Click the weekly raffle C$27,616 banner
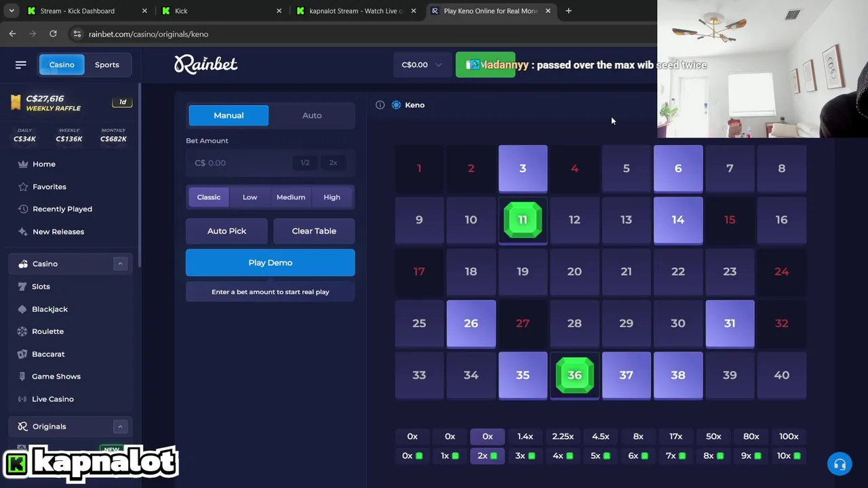This screenshot has height=488, width=868. click(70, 103)
